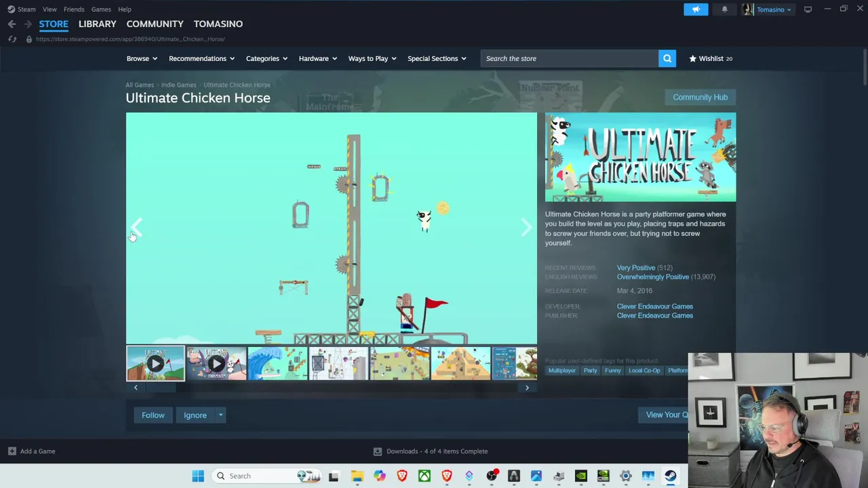This screenshot has width=868, height=488.
Task: Switch to the COMMUNITY tab
Action: coord(155,24)
